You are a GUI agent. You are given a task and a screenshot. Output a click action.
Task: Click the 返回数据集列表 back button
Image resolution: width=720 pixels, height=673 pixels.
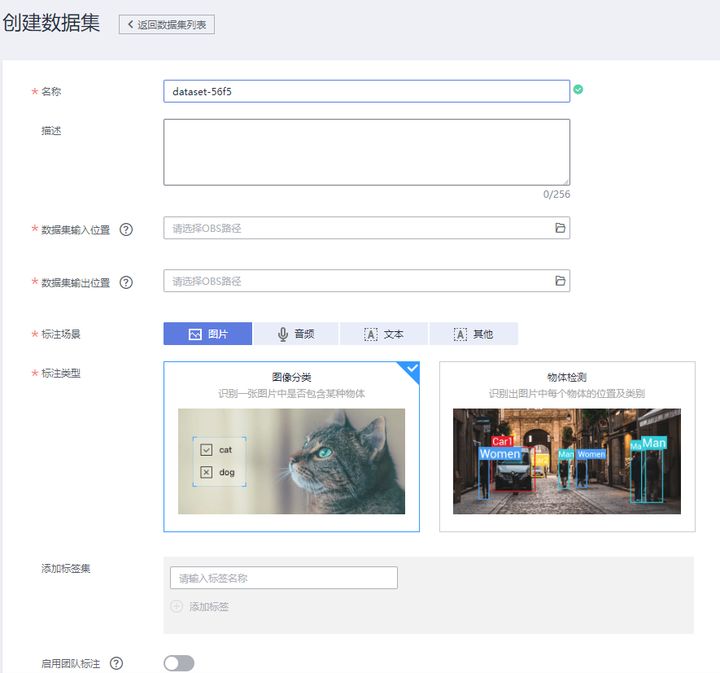[167, 24]
